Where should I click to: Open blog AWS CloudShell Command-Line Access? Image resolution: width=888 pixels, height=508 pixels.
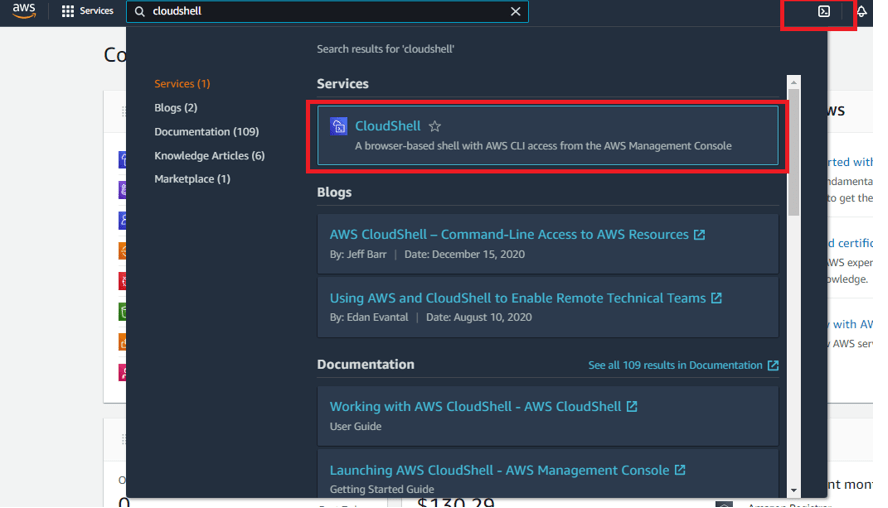[x=509, y=234]
